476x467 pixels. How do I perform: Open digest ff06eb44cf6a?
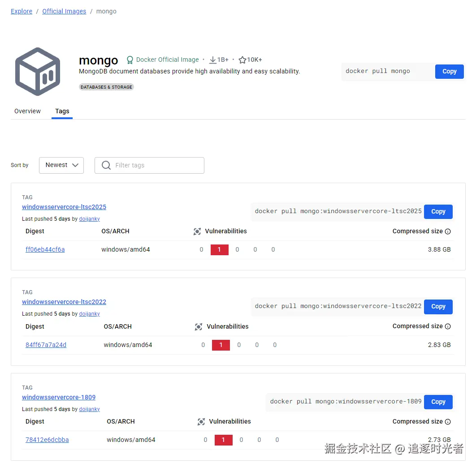(x=45, y=249)
